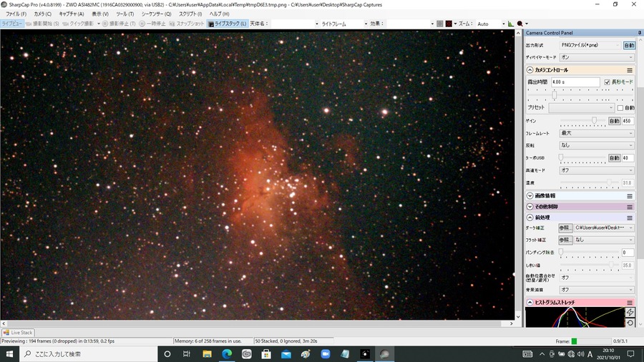Screen dimensions: 644x362
Task: Toggle the Turbo USB auto button
Action: pos(614,158)
